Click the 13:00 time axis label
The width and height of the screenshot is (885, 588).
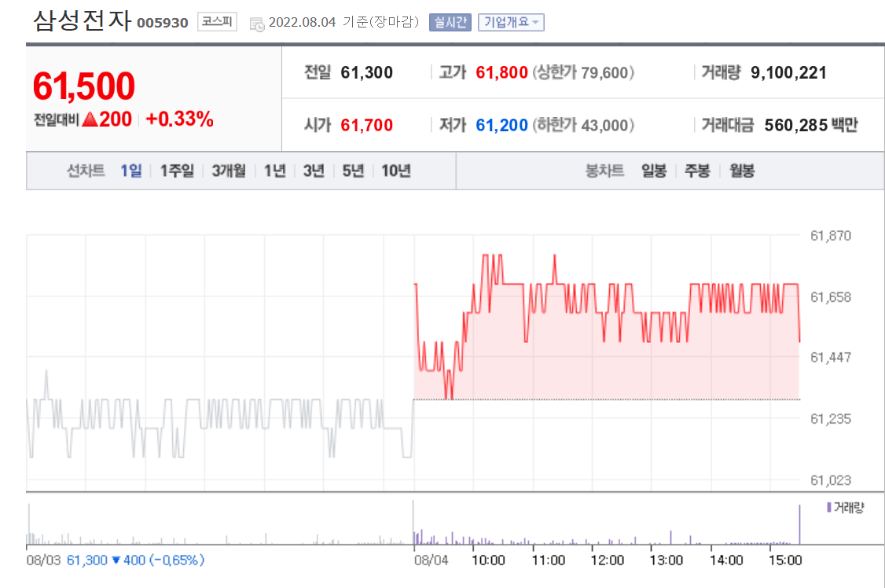666,560
